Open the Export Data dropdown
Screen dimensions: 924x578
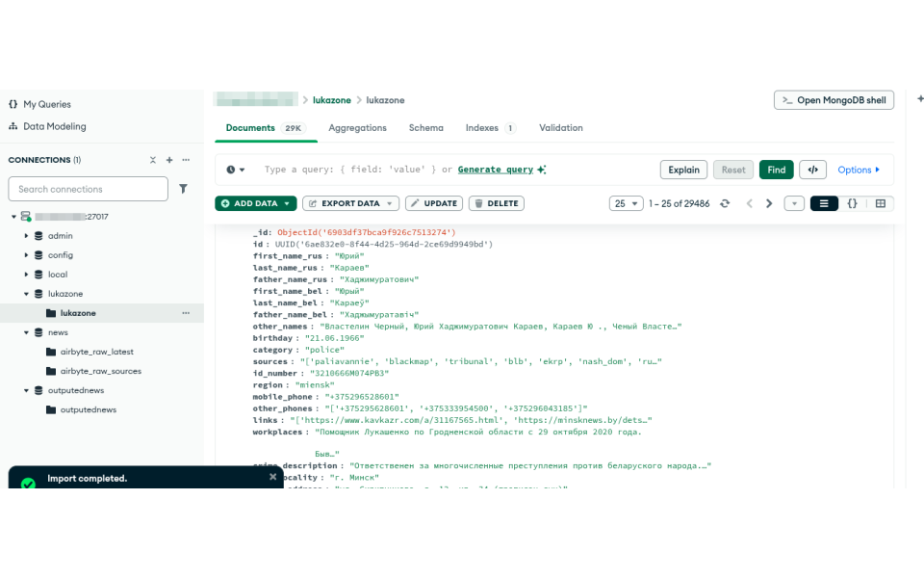coord(350,203)
